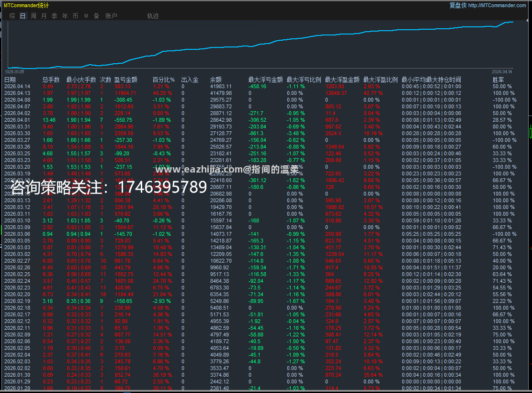532x393 pixels.
Task: Click the 最小|平均|最大持仓时间 column header
Action: click(431, 80)
